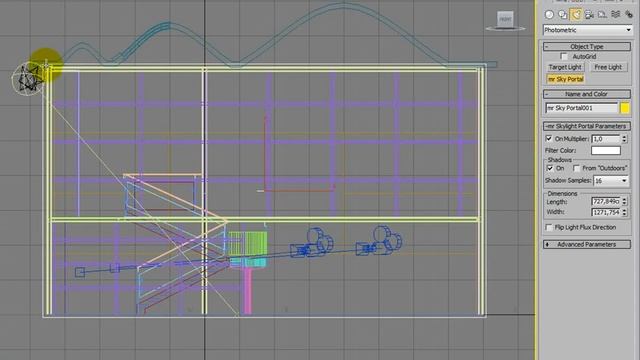Expand the Advanced Parameters rollout
The height and width of the screenshot is (360, 640).
point(587,244)
